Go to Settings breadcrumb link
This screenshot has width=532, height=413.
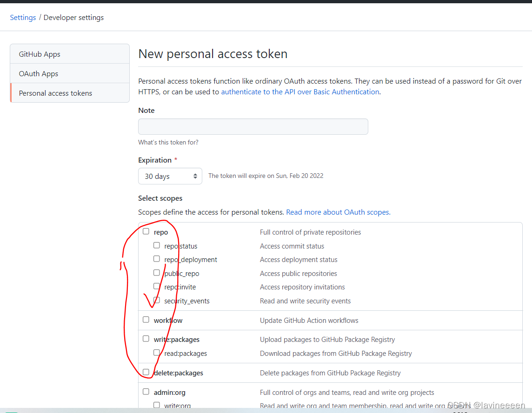[23, 17]
